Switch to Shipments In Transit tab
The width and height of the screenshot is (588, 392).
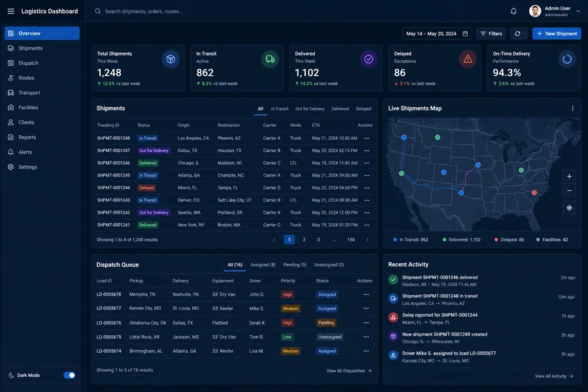(x=280, y=109)
